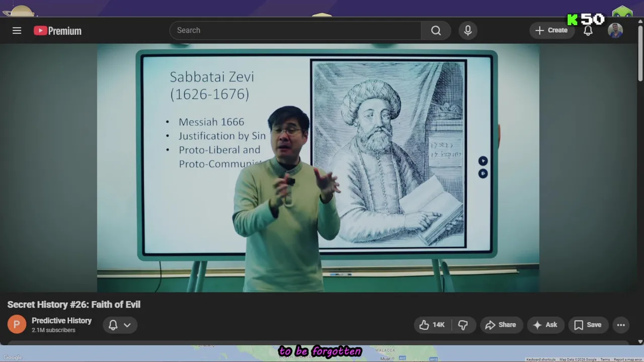Click the lower round button on slide board
Image resolution: width=644 pixels, height=362 pixels.
(x=483, y=173)
